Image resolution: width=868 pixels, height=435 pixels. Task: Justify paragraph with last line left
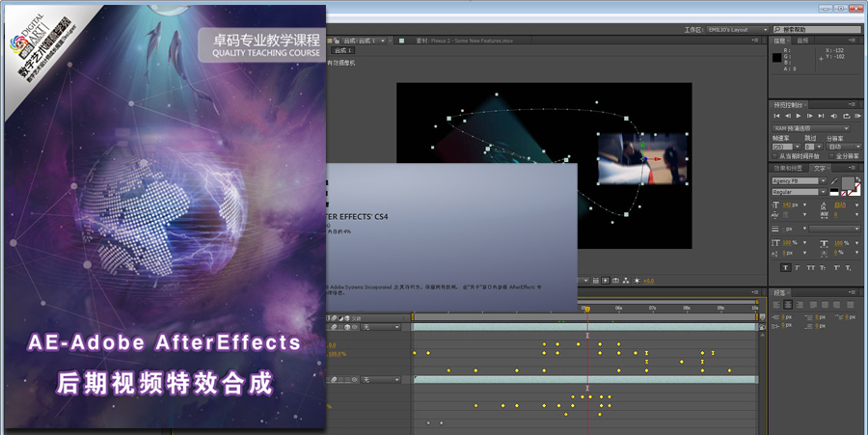coord(813,305)
